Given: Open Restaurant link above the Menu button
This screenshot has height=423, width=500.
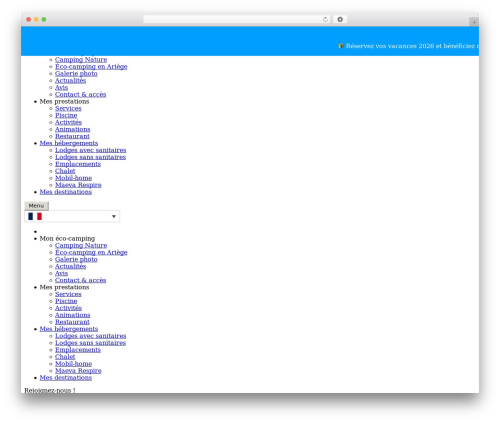Looking at the screenshot, I should coord(72,136).
